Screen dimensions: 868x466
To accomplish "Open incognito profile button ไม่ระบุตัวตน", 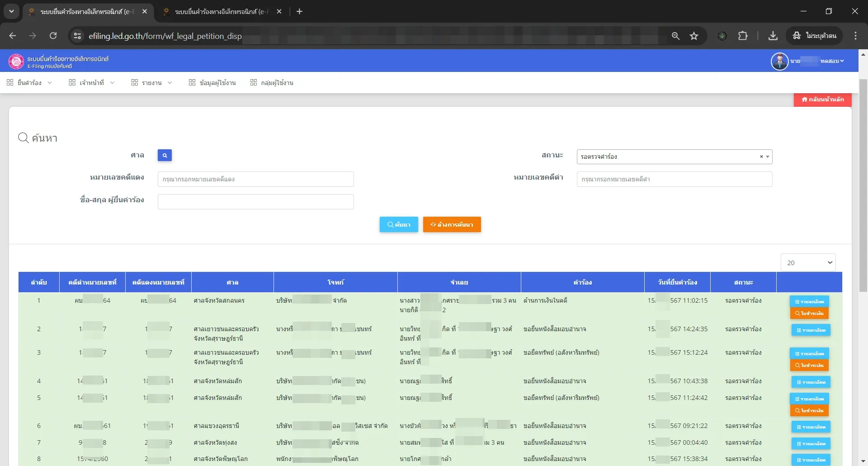I will [x=814, y=36].
